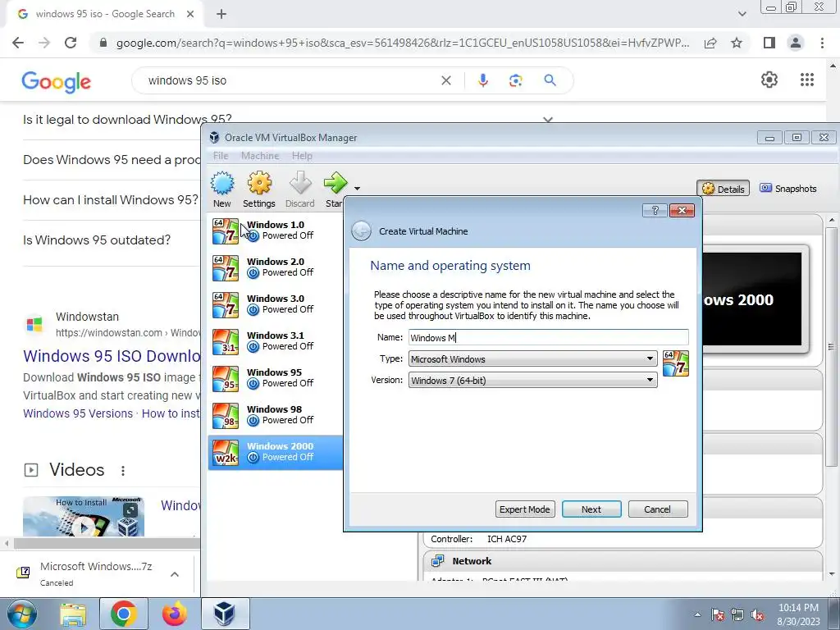This screenshot has width=840, height=630.
Task: Bookmark this page with star icon
Action: [x=737, y=43]
